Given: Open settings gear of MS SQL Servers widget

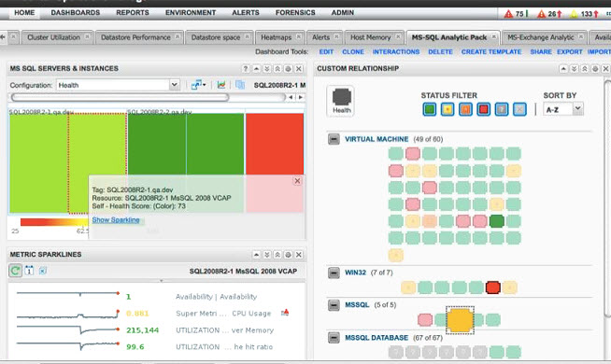Looking at the screenshot, I should tap(288, 68).
